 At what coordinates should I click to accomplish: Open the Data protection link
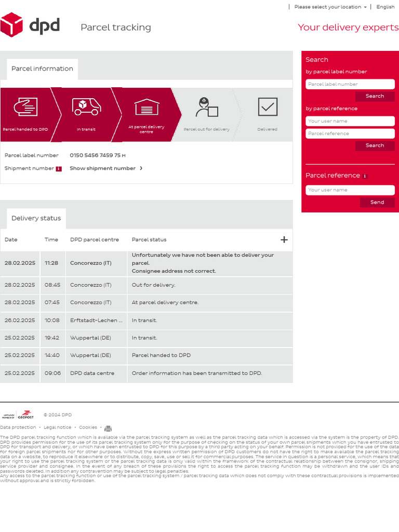18,428
